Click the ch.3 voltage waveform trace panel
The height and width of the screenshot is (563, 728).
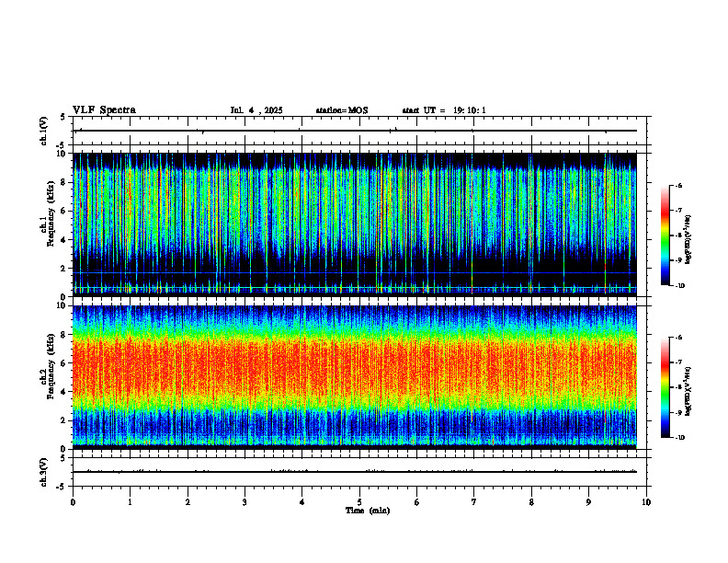pos(359,472)
